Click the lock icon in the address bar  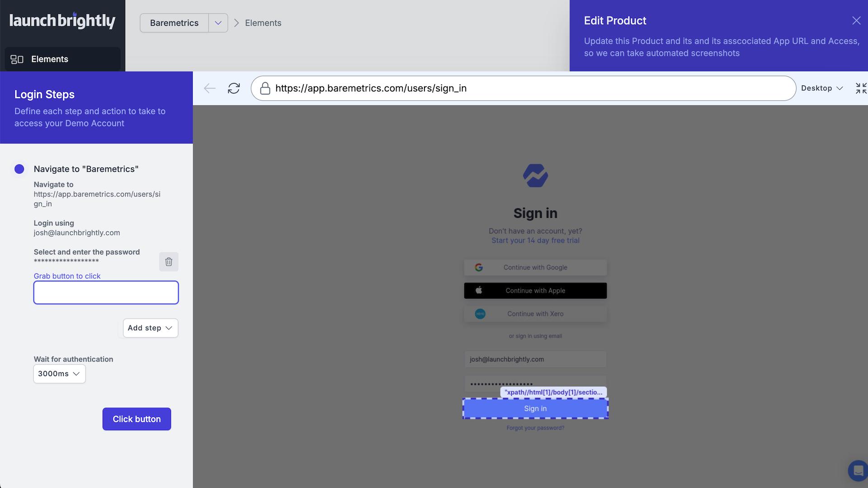[x=265, y=89]
